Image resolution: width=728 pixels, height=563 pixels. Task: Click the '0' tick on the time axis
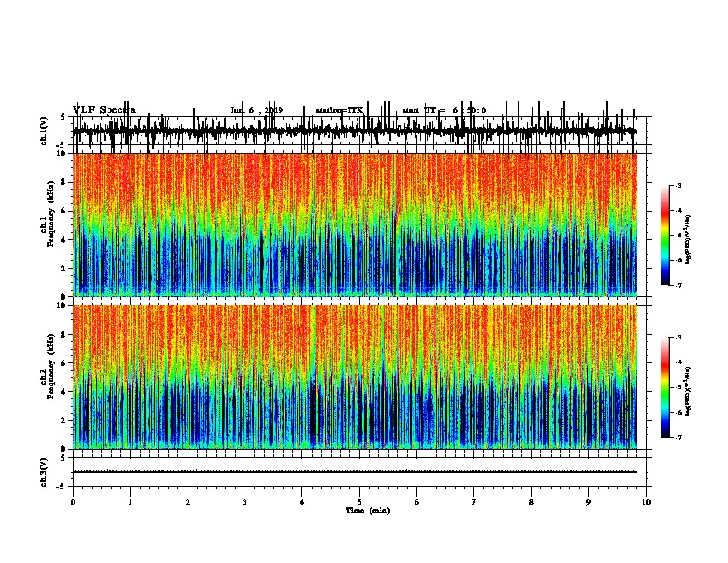click(73, 502)
